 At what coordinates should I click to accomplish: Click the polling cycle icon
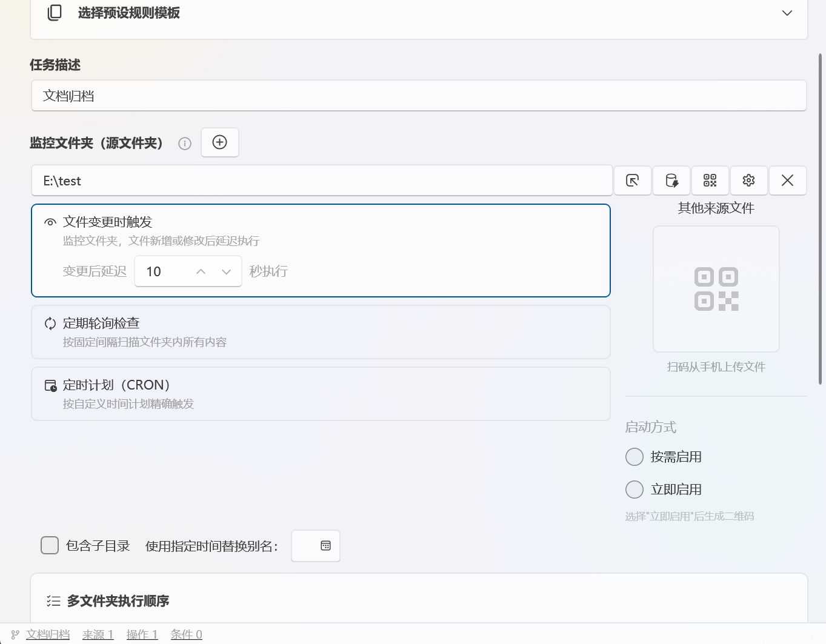tap(50, 324)
